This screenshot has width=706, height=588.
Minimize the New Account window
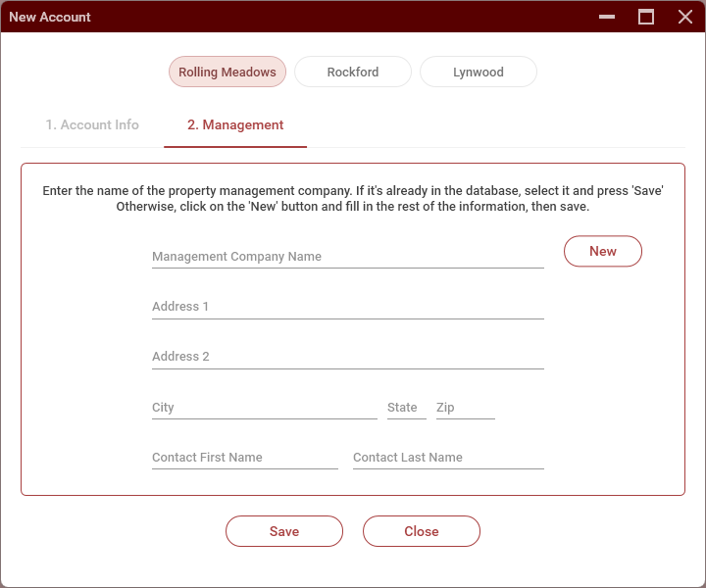(x=608, y=17)
